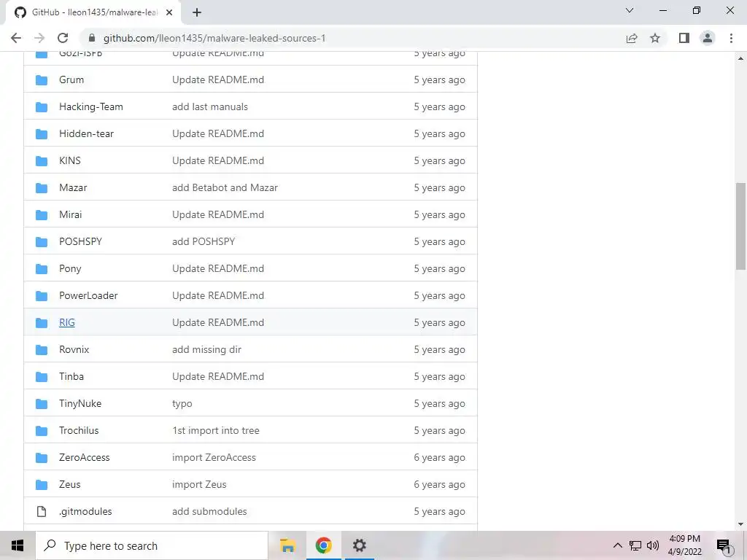
Task: Open the '1st import into tree' commit
Action: 216,431
